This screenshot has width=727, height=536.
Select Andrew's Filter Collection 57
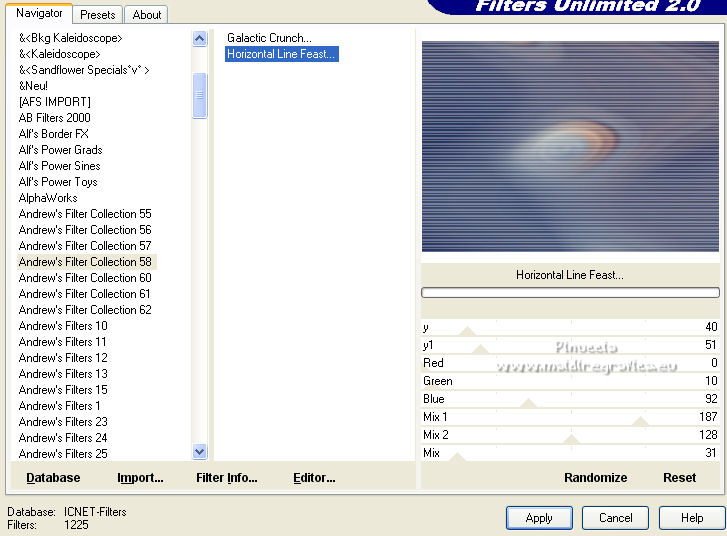[85, 246]
